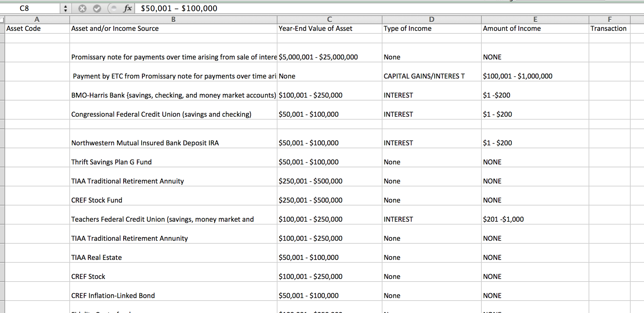Viewport: 644px width, 313px height.
Task: Select the 'Year-End Value of Asset' cell
Action: [x=330, y=29]
